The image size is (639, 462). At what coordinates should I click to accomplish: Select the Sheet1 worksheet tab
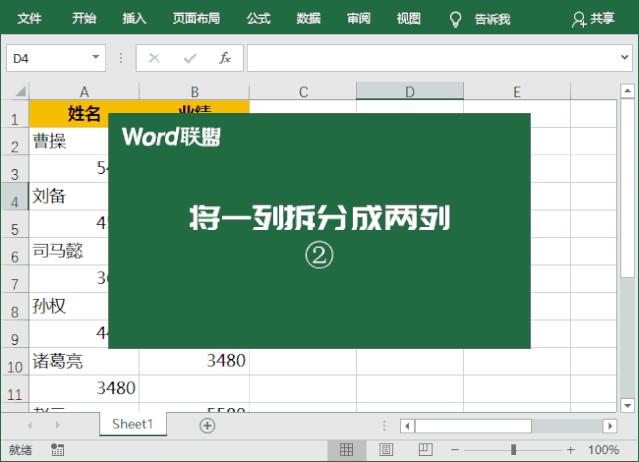(132, 424)
